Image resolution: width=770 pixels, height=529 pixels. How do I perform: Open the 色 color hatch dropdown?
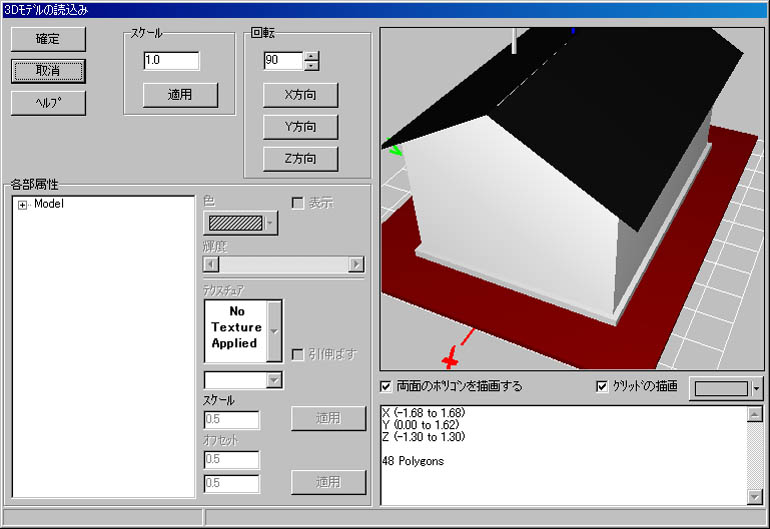tap(270, 223)
